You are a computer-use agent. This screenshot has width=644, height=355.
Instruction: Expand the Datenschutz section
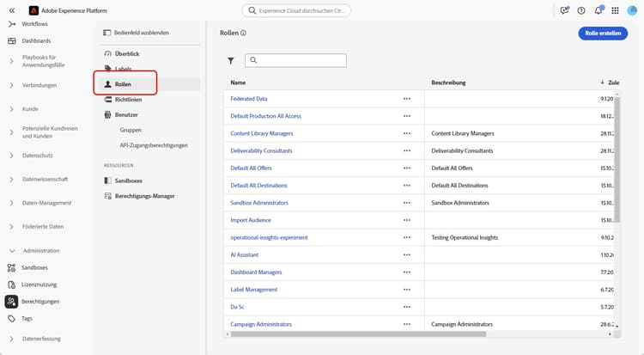pyautogui.click(x=11, y=156)
